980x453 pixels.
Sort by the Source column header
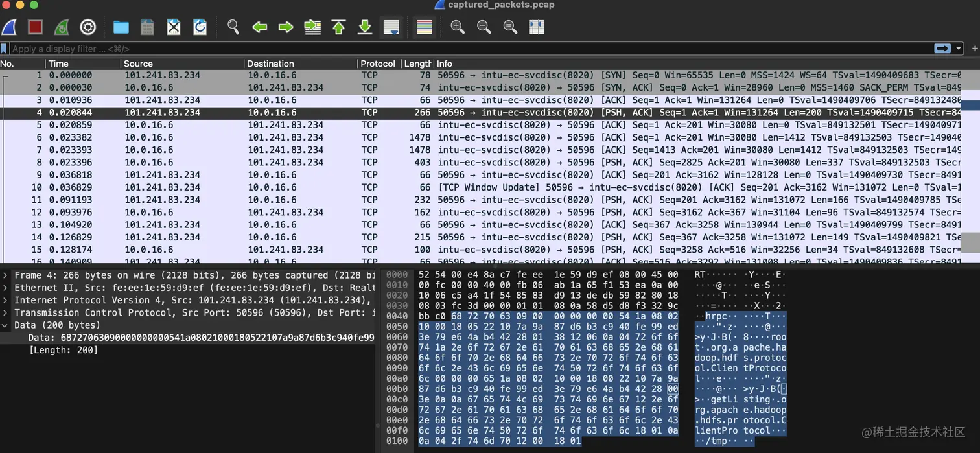[x=183, y=64]
